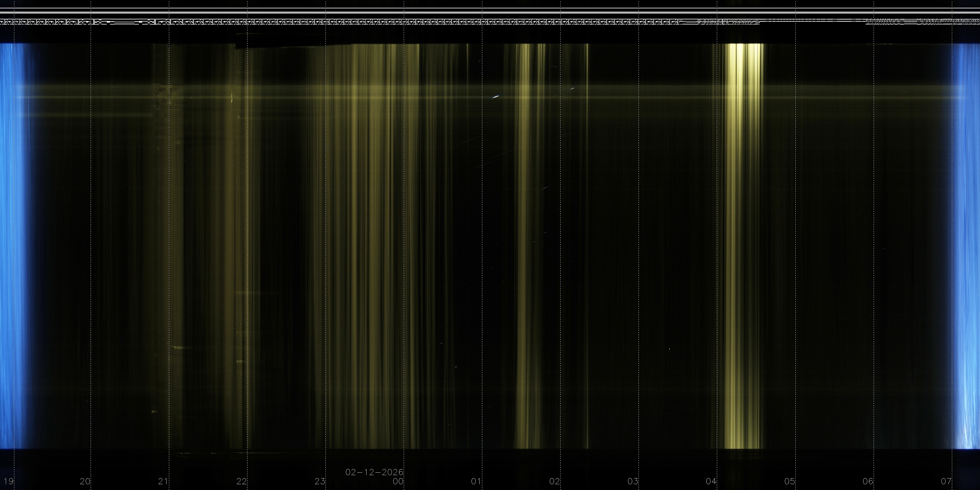980x490 pixels.
Task: Click the 07 hour label
Action: (x=946, y=481)
